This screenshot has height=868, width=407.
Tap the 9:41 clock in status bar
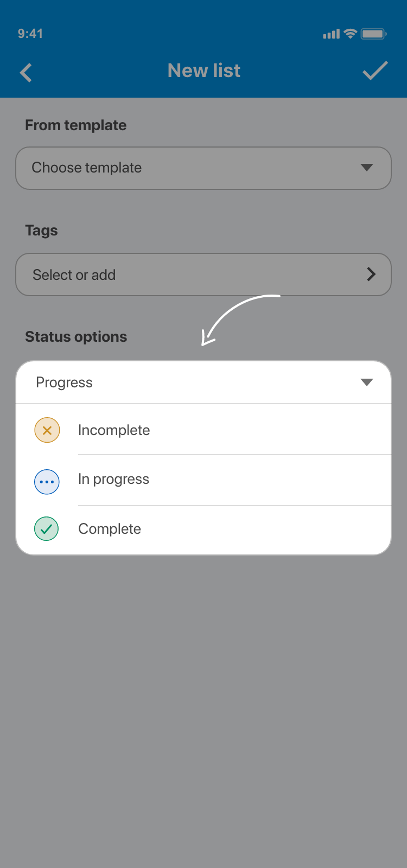pos(30,34)
